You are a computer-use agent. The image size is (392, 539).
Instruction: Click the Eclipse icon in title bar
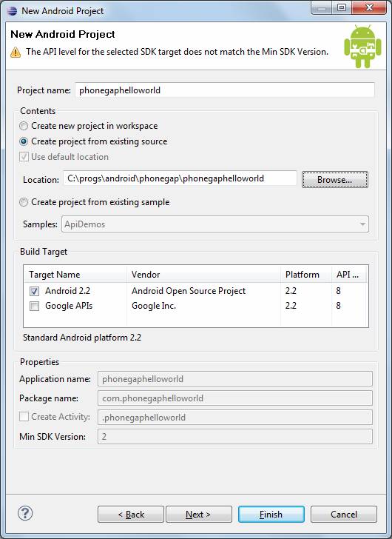(x=12, y=10)
